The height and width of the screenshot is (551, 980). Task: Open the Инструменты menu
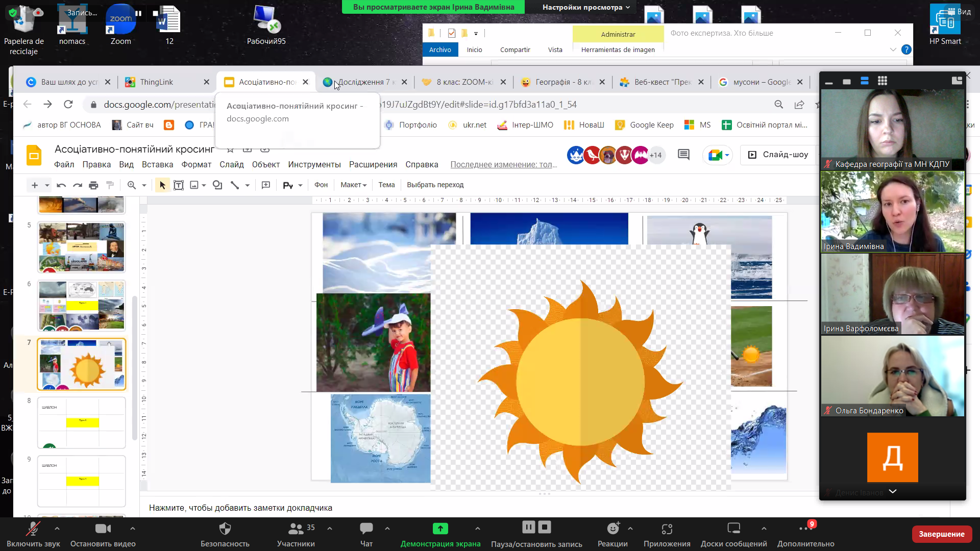(314, 164)
